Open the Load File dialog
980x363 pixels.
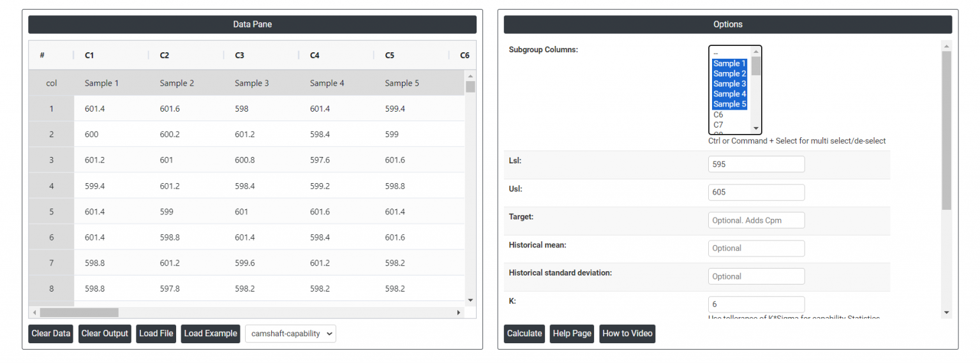[x=156, y=334]
